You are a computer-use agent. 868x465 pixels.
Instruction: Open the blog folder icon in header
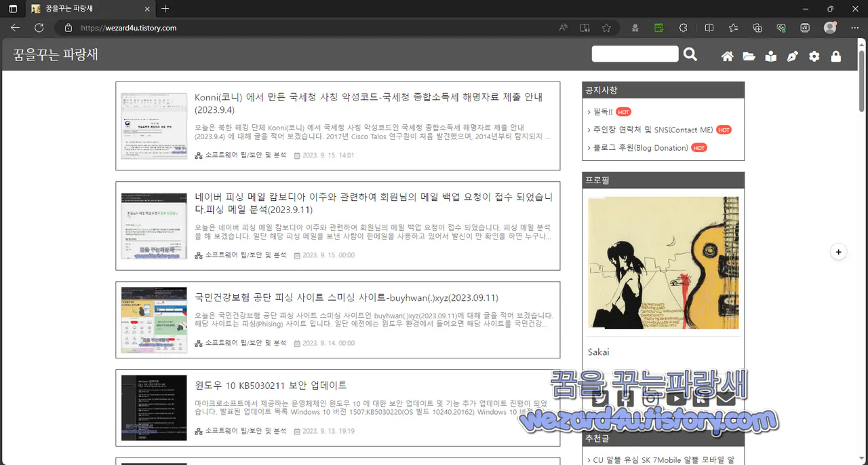click(749, 56)
